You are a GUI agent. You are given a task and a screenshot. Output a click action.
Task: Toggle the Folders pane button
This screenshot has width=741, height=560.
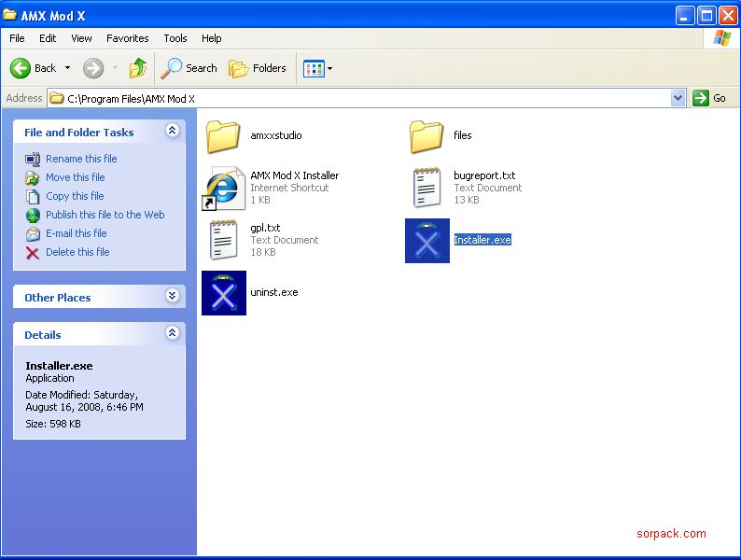(x=258, y=68)
